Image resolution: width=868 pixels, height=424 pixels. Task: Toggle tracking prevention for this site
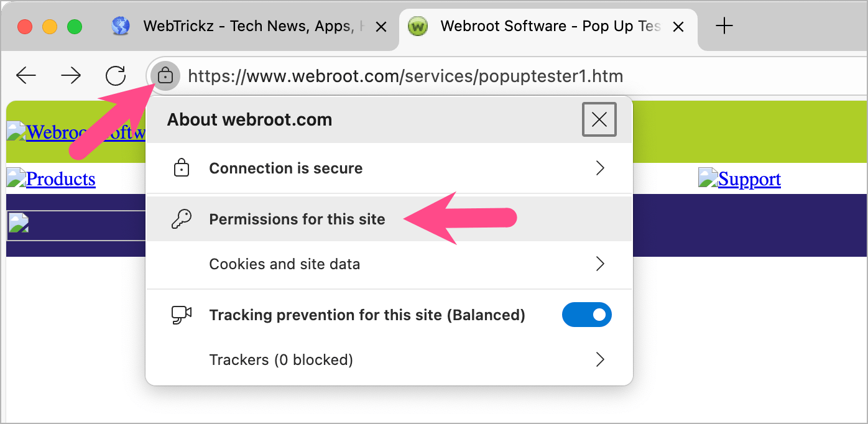tap(586, 315)
